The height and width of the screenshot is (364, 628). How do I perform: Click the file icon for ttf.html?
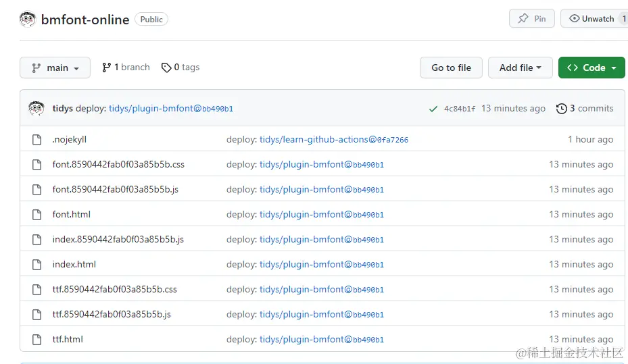click(37, 340)
